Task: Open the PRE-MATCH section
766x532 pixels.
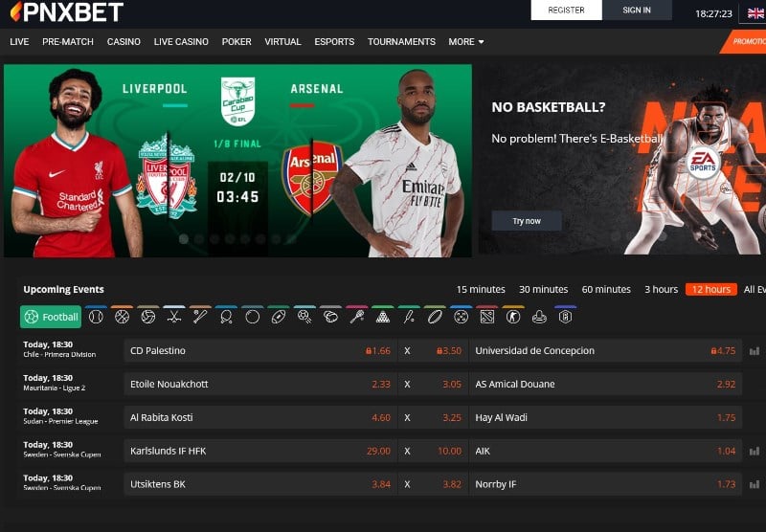Action: point(68,42)
